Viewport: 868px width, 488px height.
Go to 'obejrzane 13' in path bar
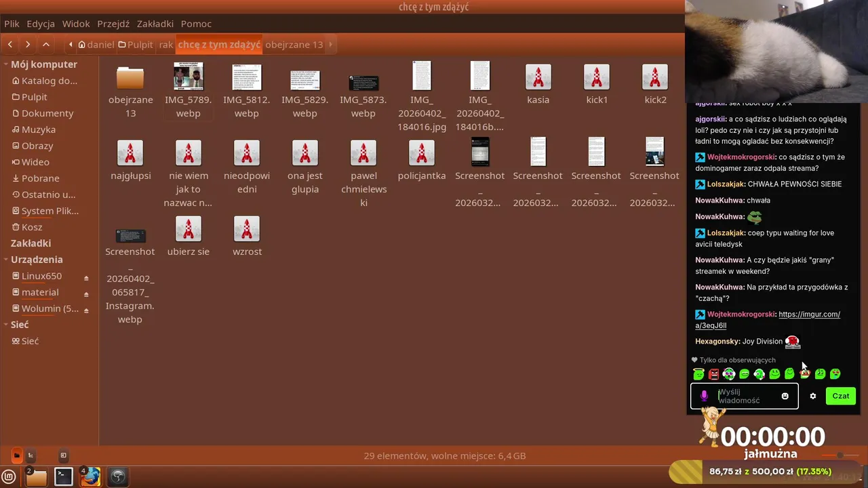point(294,45)
